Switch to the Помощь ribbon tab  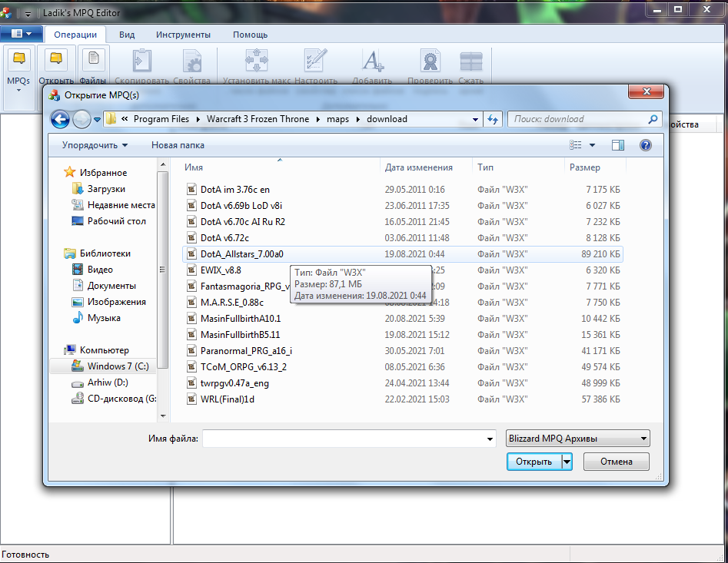(x=251, y=35)
